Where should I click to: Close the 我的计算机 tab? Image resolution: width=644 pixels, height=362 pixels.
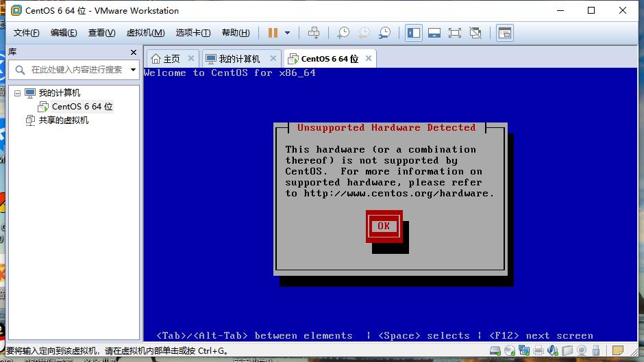(x=273, y=58)
